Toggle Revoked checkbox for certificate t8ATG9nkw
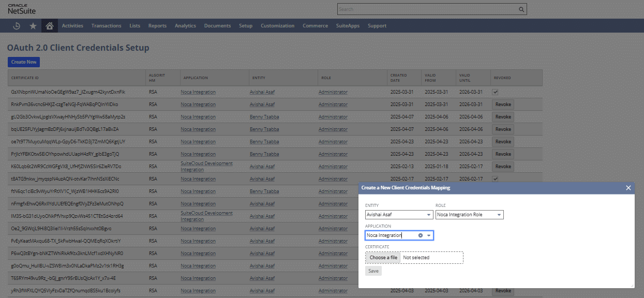Image resolution: width=644 pixels, height=298 pixels. 496,179
